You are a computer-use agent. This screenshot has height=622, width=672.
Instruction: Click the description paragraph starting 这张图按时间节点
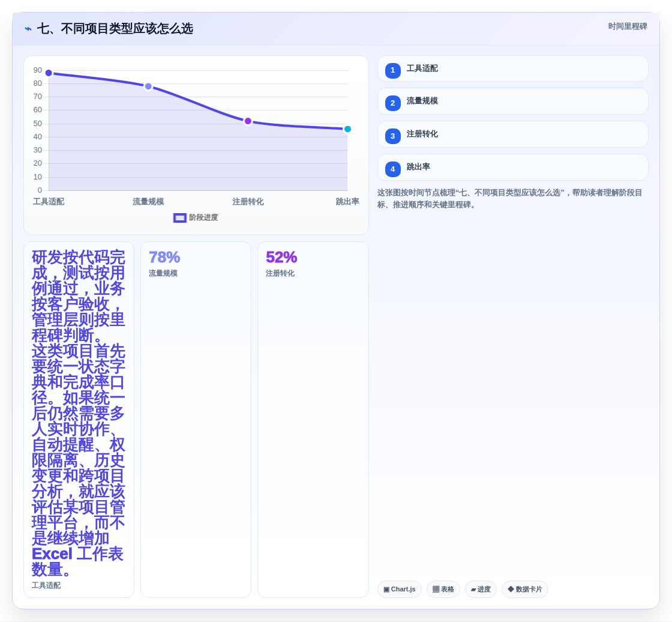tap(509, 199)
